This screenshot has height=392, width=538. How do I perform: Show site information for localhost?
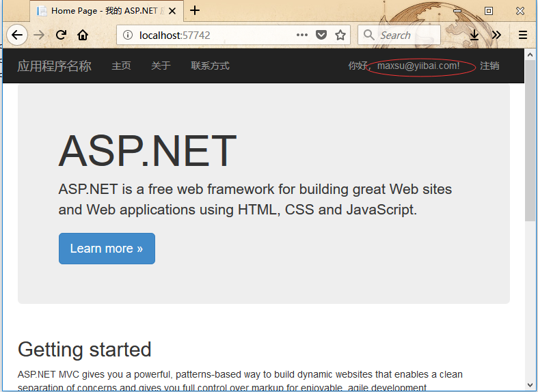pos(128,35)
